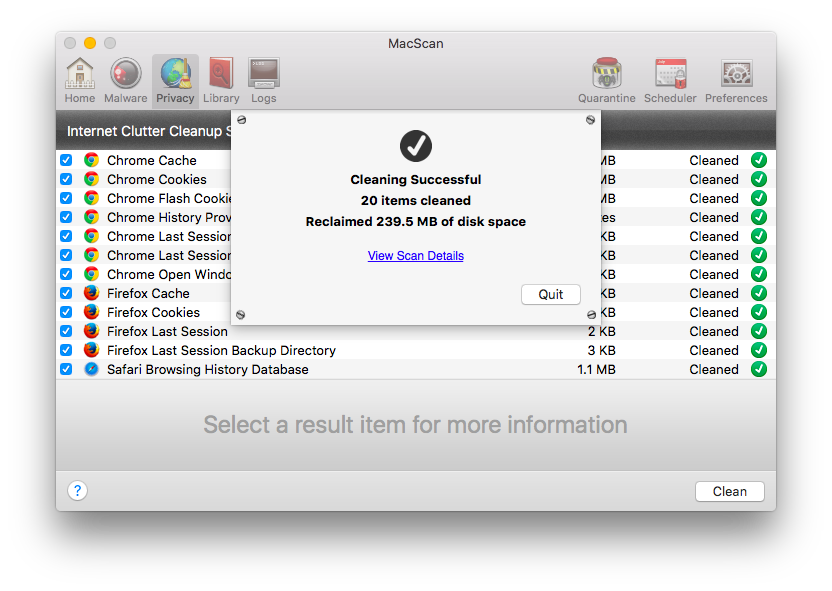Click the Firefox icon for Firefox Cookies
This screenshot has width=832, height=591.
click(x=91, y=312)
